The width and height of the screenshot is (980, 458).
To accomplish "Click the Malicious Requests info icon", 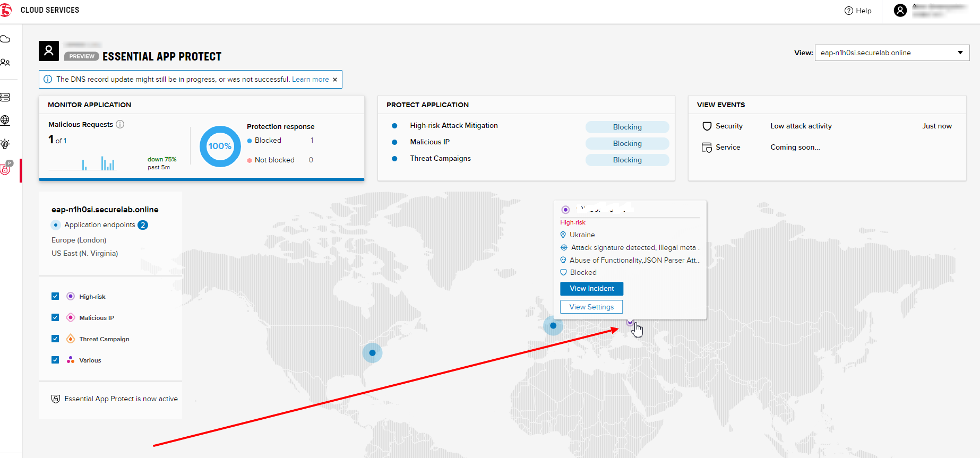I will coord(120,124).
